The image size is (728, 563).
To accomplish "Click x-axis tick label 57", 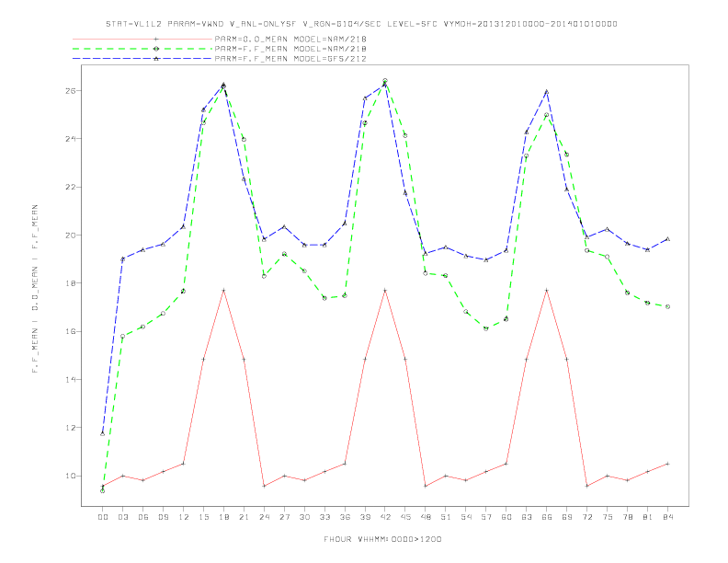I will pos(486,517).
